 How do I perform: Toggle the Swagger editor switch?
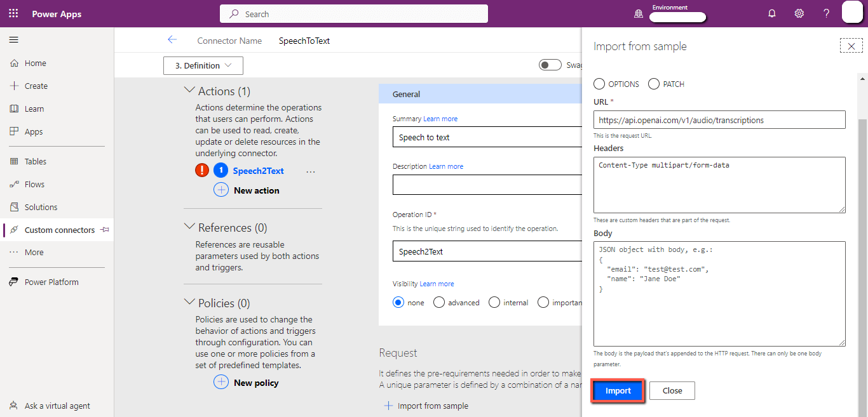pyautogui.click(x=550, y=65)
